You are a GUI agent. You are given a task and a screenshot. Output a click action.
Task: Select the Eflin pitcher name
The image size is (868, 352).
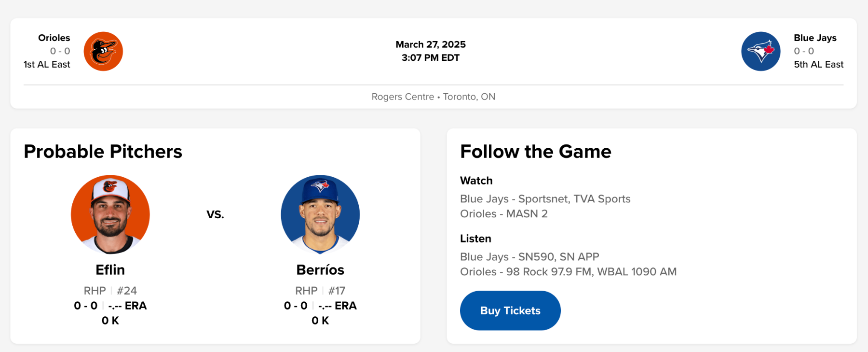[x=110, y=270]
